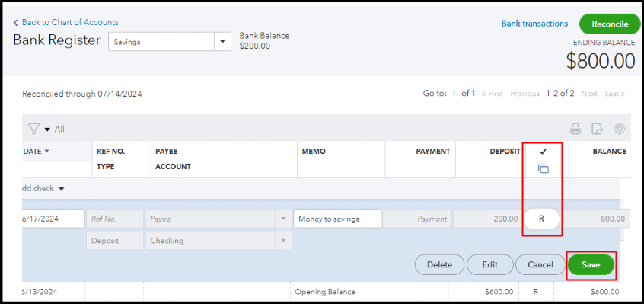
Task: Click the BALANCE column header
Action: click(609, 152)
